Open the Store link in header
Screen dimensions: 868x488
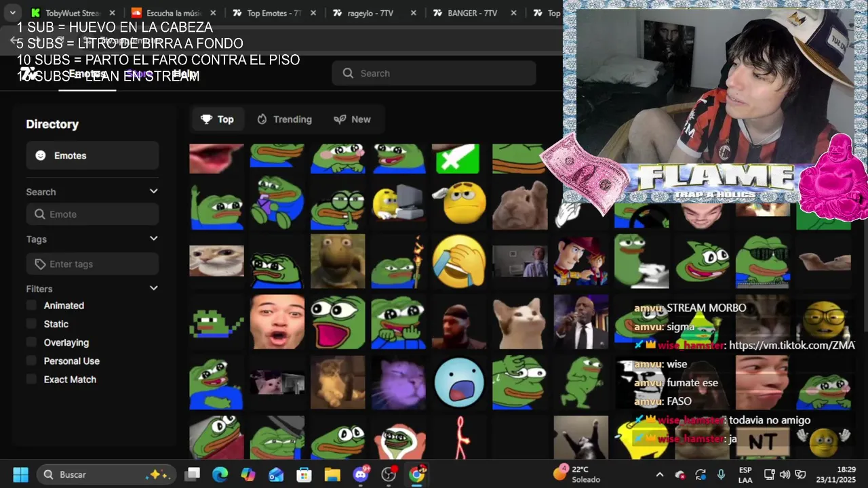[x=138, y=73]
